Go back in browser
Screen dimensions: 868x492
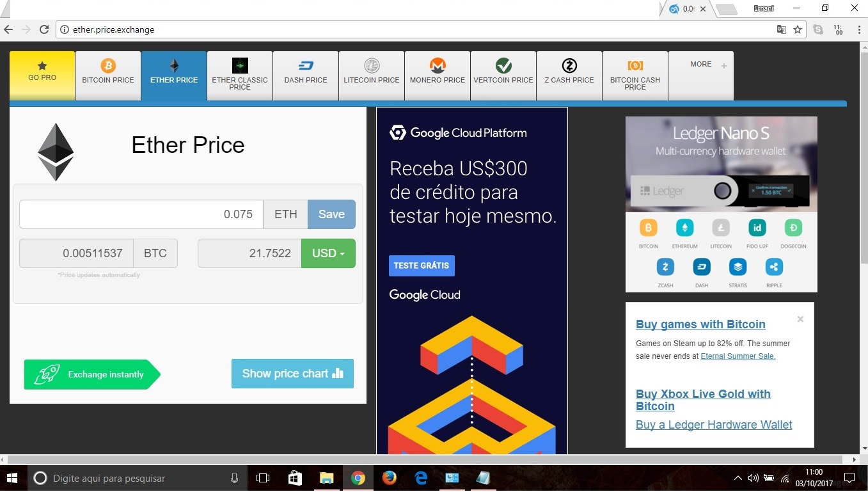point(8,29)
